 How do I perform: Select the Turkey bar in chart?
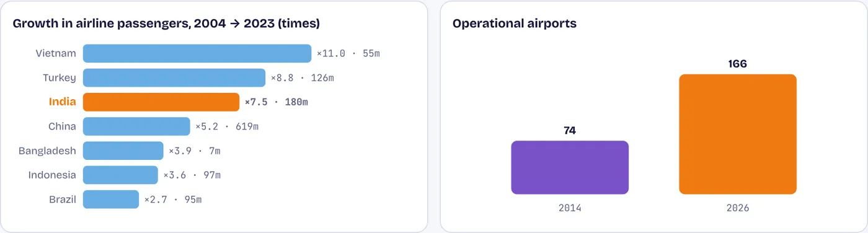click(x=174, y=77)
